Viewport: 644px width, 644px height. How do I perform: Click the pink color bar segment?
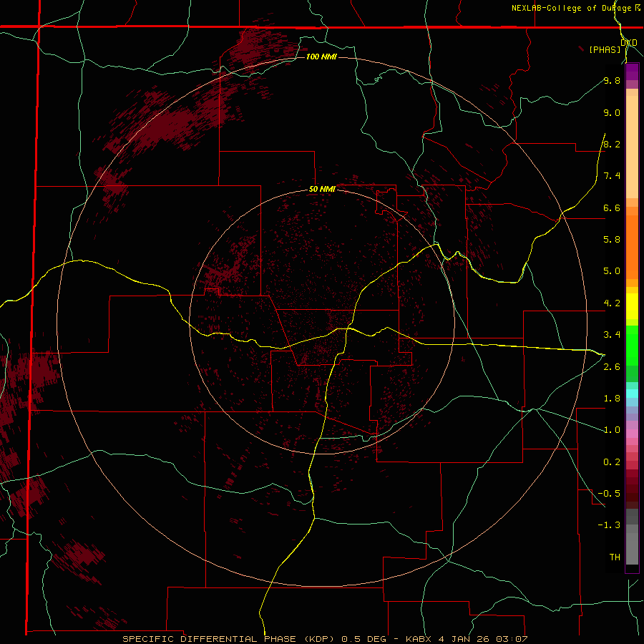(x=632, y=434)
